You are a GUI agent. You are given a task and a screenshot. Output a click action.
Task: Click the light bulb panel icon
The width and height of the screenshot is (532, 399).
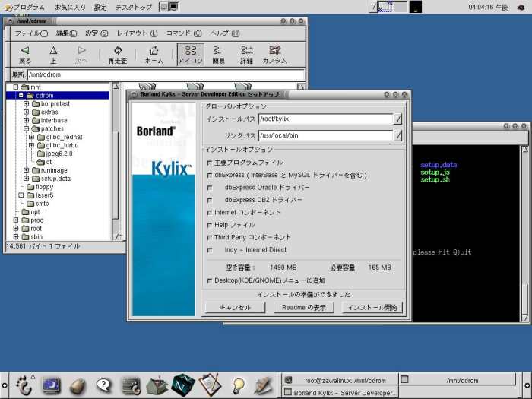point(238,386)
